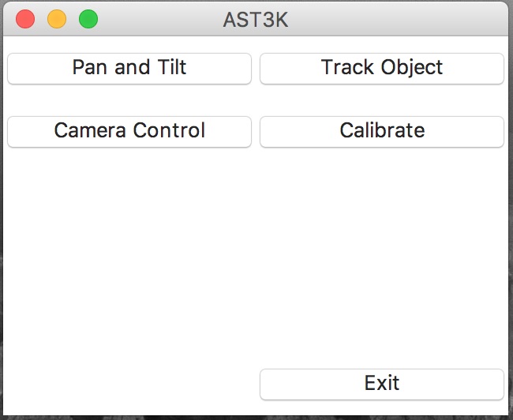Maximize the window using the green button
The height and width of the screenshot is (420, 513).
pyautogui.click(x=88, y=19)
